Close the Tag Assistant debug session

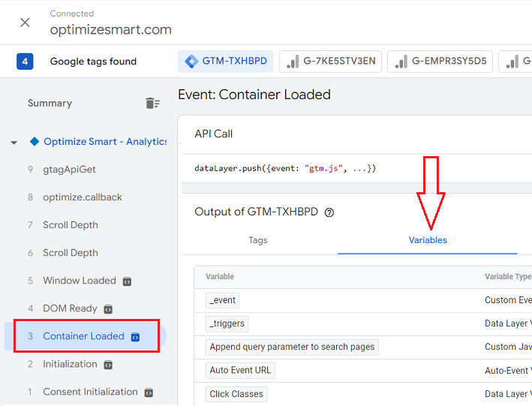[x=25, y=23]
